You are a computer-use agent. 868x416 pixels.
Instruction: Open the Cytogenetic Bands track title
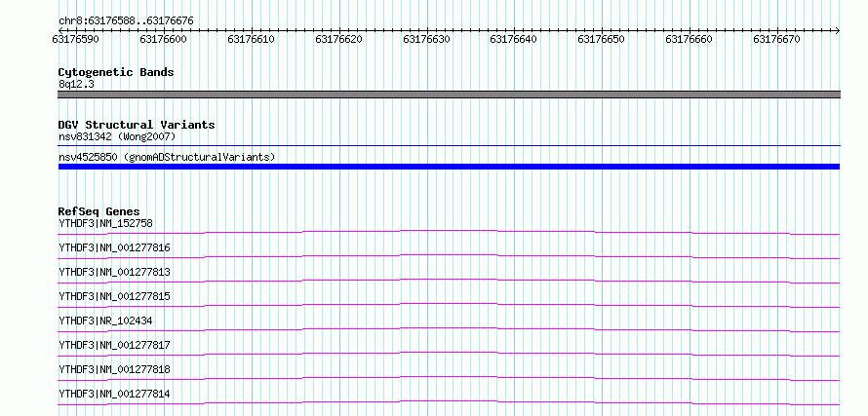click(x=116, y=72)
